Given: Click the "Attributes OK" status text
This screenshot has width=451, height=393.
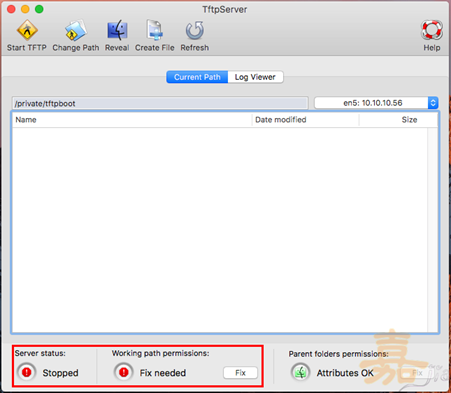Looking at the screenshot, I should [x=345, y=373].
